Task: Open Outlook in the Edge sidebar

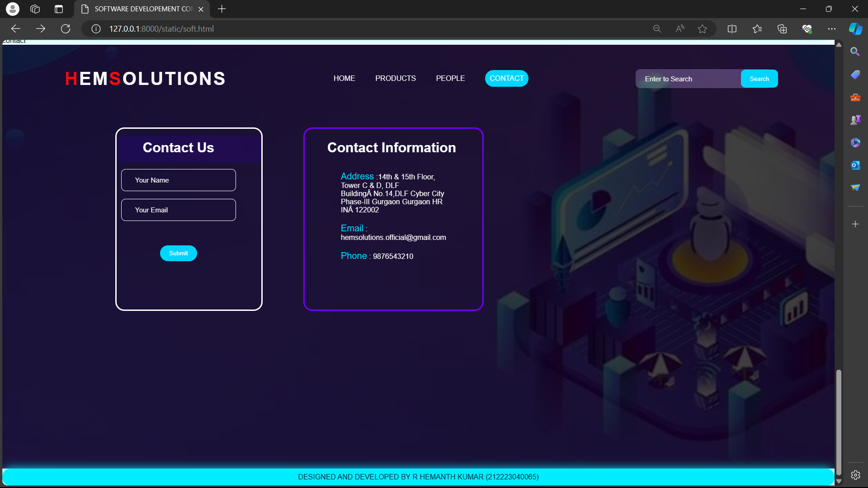Action: (855, 165)
